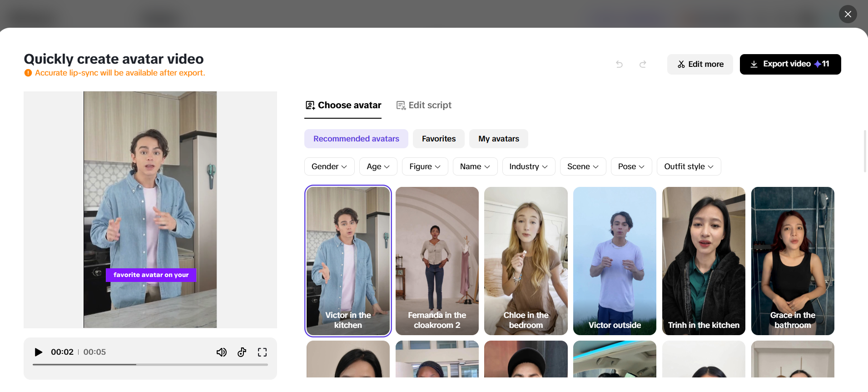This screenshot has width=868, height=392.
Task: Click the orange lip-sync warning icon
Action: [28, 73]
